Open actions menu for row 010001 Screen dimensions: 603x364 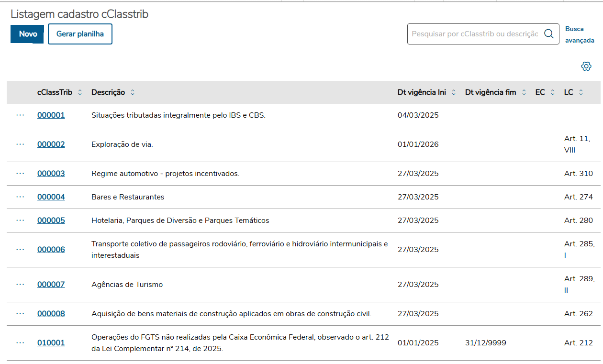tap(20, 343)
